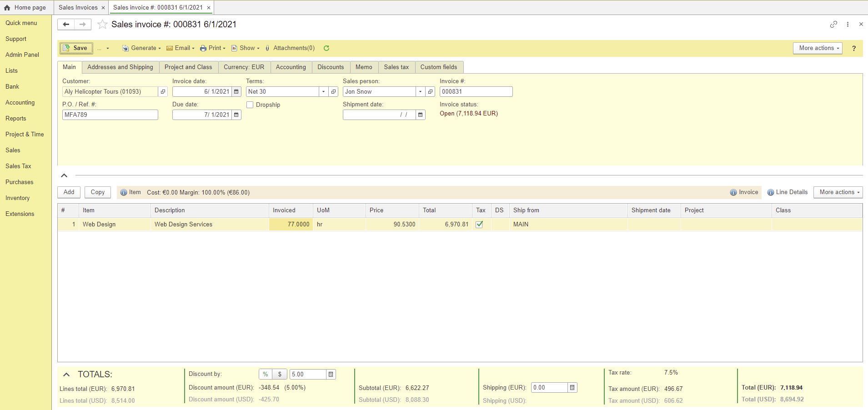Open the save options dropdown arrow
868x410 pixels.
coord(108,48)
